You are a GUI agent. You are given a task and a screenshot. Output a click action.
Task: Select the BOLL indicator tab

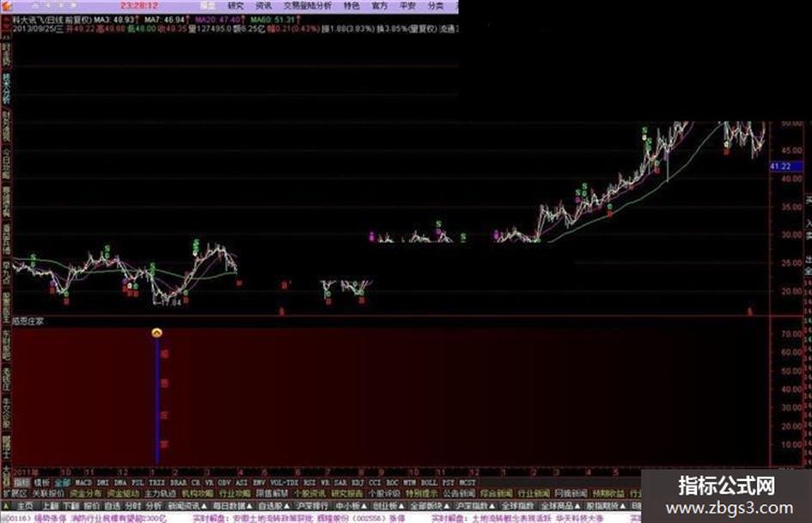coord(429,483)
